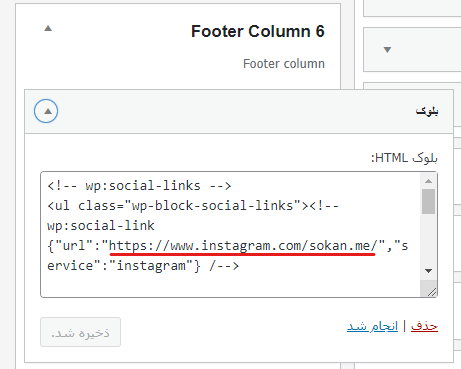The image size is (461, 369).
Task: Click the بلوک HTML field label
Action: click(404, 158)
